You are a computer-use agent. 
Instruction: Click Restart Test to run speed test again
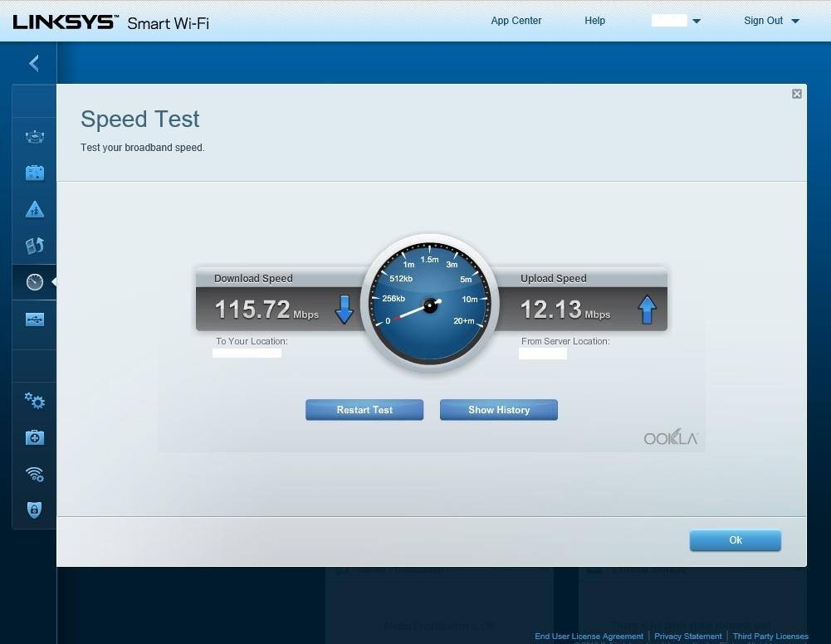click(x=364, y=409)
